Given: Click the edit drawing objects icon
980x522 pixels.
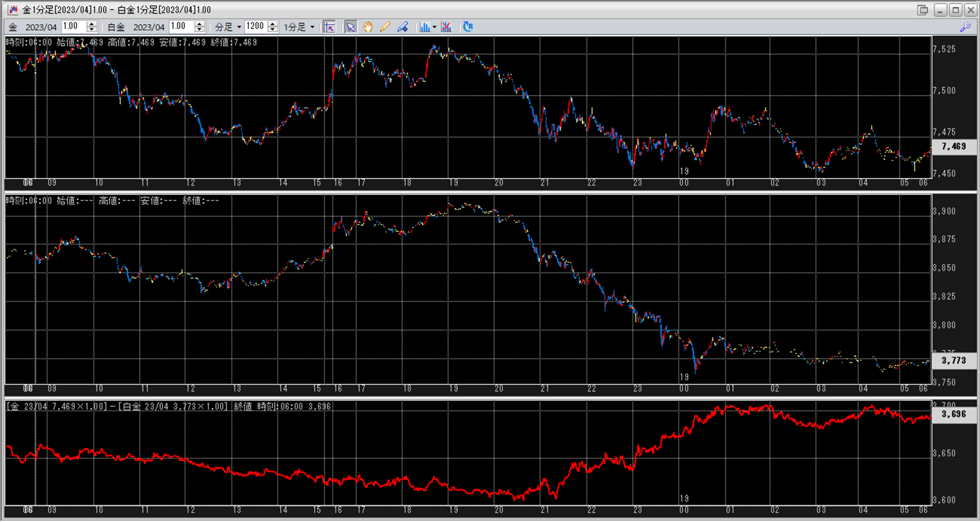Looking at the screenshot, I should click(402, 27).
